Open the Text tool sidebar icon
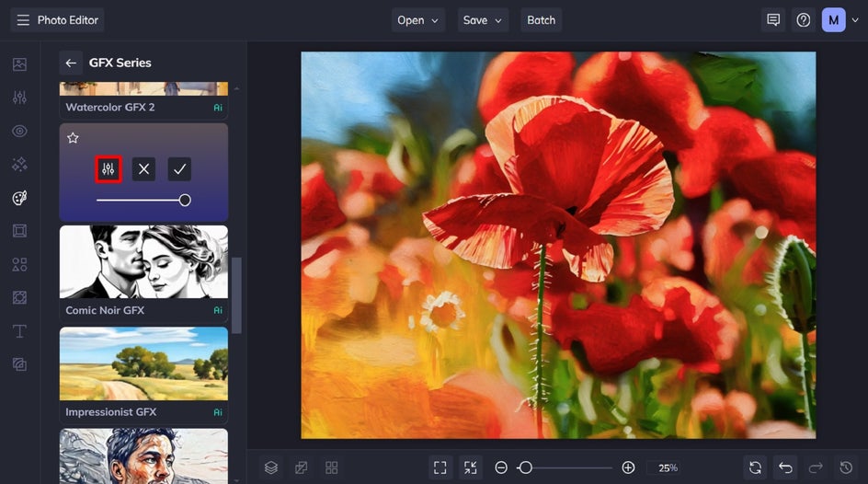 20,331
